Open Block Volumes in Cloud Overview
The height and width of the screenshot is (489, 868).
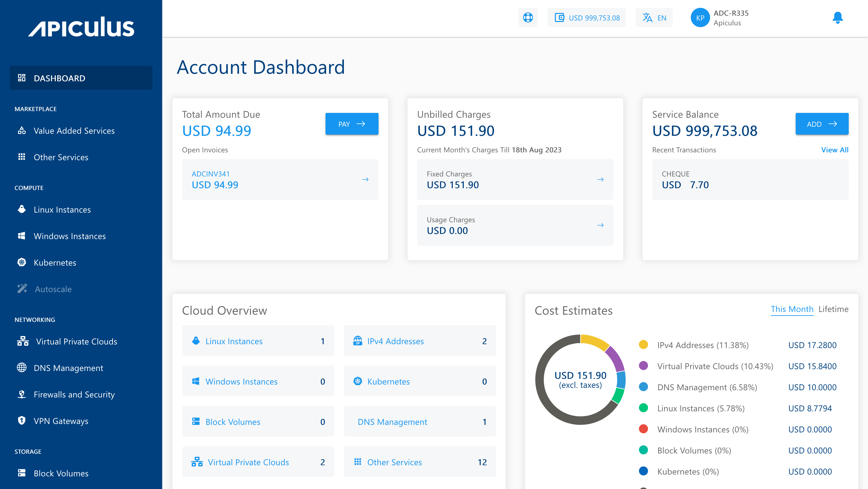click(x=258, y=422)
